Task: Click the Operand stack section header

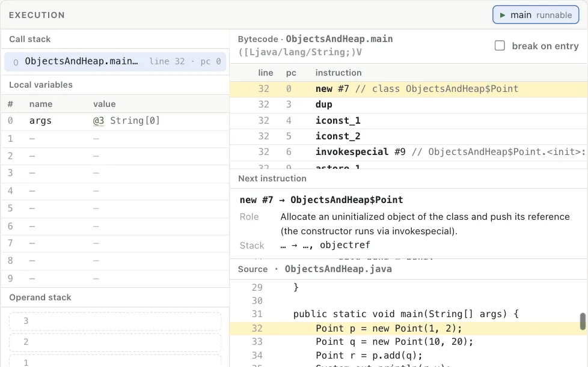Action: pyautogui.click(x=40, y=297)
